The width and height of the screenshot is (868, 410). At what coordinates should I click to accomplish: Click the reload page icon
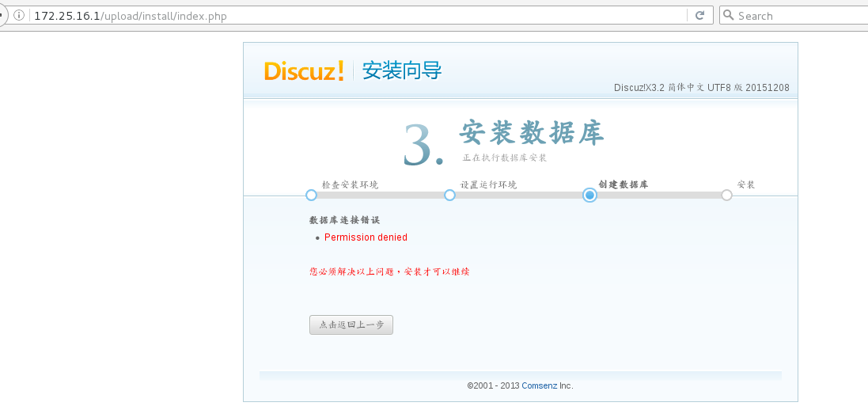pyautogui.click(x=699, y=16)
